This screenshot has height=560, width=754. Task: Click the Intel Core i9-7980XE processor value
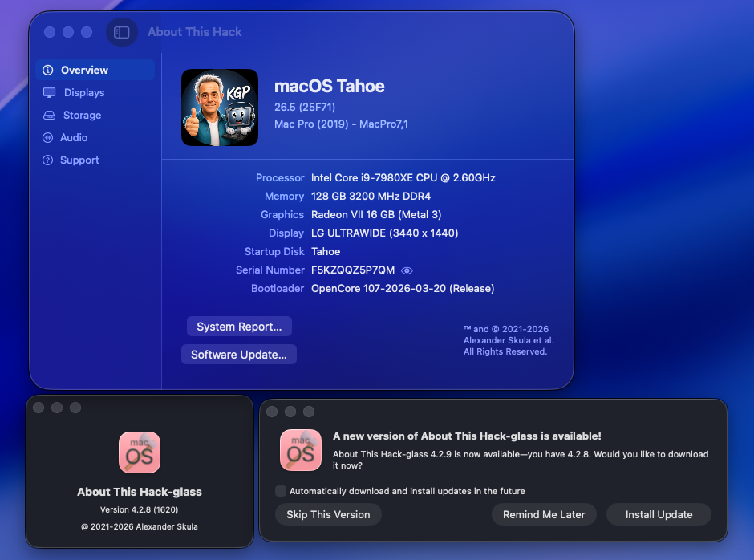tap(403, 177)
